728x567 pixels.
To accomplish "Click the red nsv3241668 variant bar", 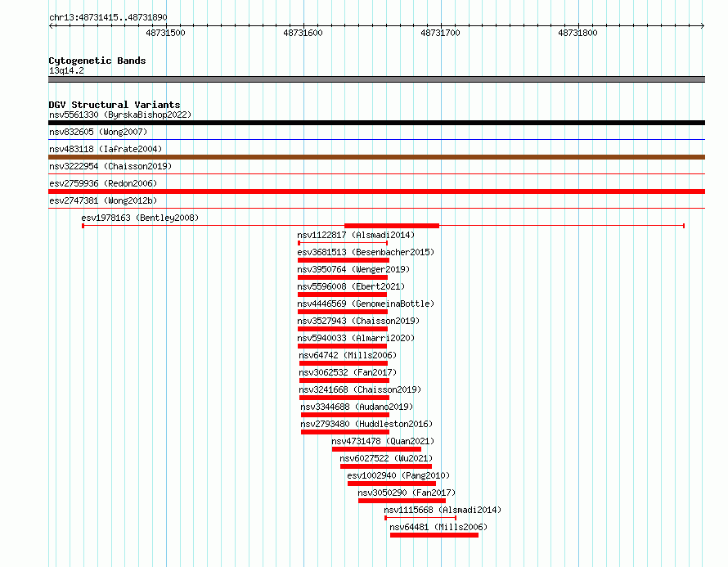I will [344, 398].
